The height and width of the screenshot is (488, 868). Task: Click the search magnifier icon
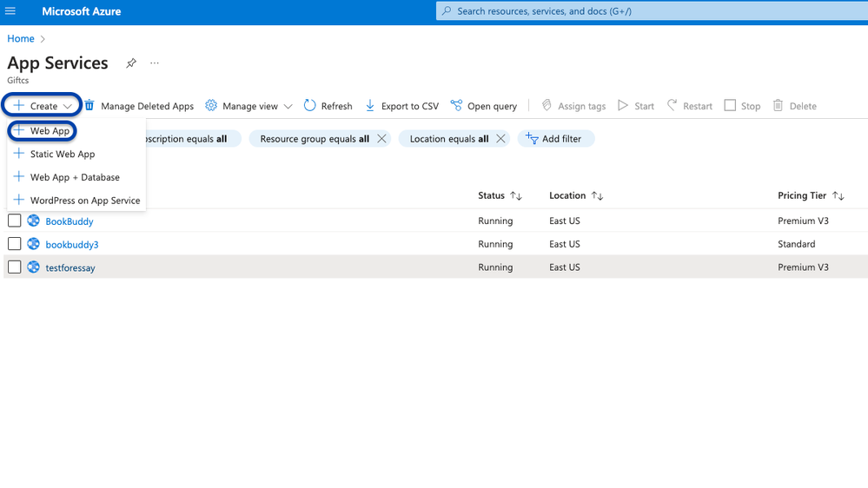click(447, 11)
